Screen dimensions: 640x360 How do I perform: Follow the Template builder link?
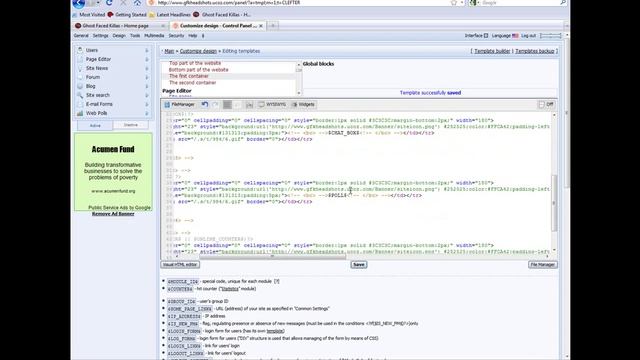(492, 51)
